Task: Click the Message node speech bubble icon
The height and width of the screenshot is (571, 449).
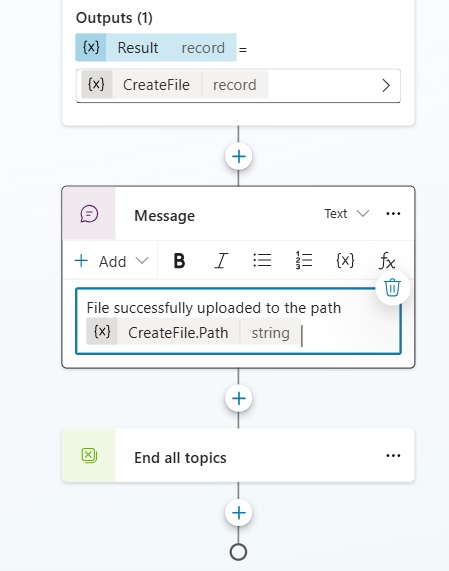Action: coord(89,214)
